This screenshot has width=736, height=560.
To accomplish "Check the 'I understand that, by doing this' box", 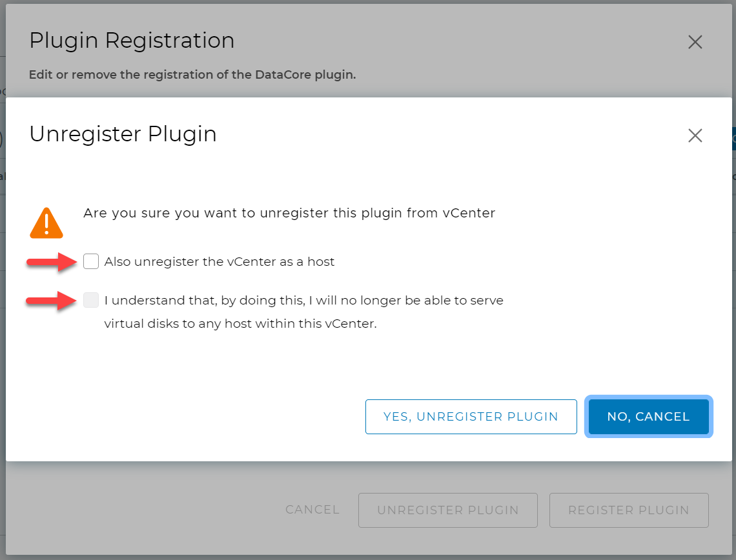I will coord(91,299).
